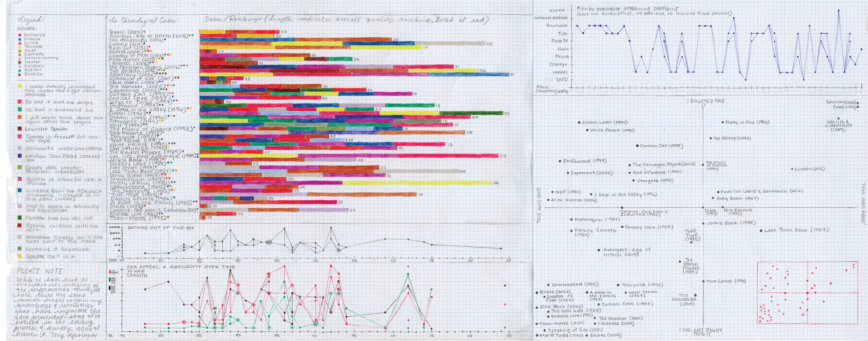Image resolution: width=868 pixels, height=341 pixels.
Task: Click 'Film by available streaming platforms' title
Action: pyautogui.click(x=627, y=9)
